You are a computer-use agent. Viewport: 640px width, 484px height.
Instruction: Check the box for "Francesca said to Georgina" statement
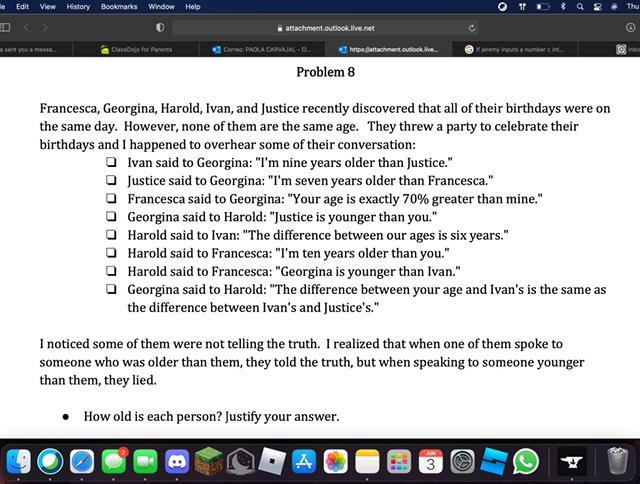[111, 198]
